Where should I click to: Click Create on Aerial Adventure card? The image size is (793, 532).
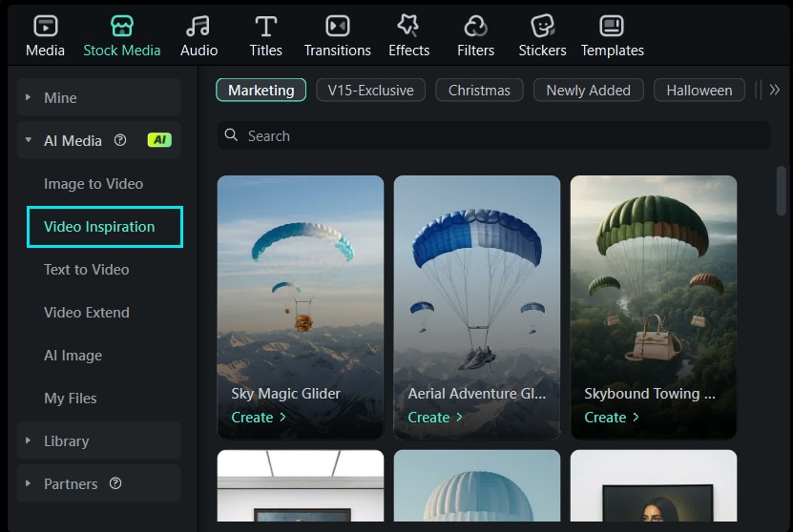435,418
